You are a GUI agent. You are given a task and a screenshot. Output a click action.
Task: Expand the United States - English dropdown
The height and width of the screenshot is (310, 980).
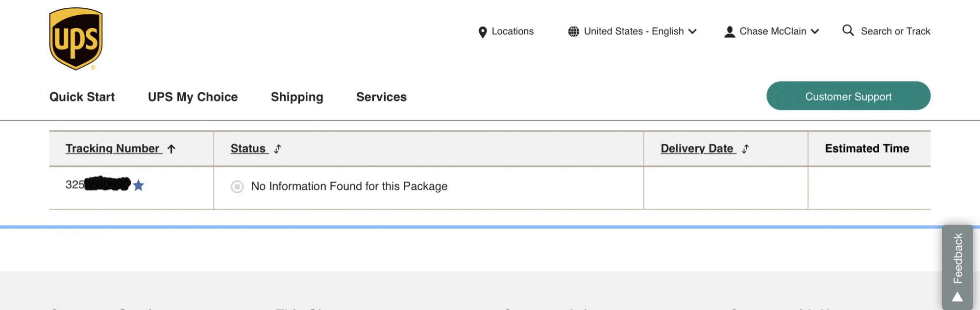692,31
